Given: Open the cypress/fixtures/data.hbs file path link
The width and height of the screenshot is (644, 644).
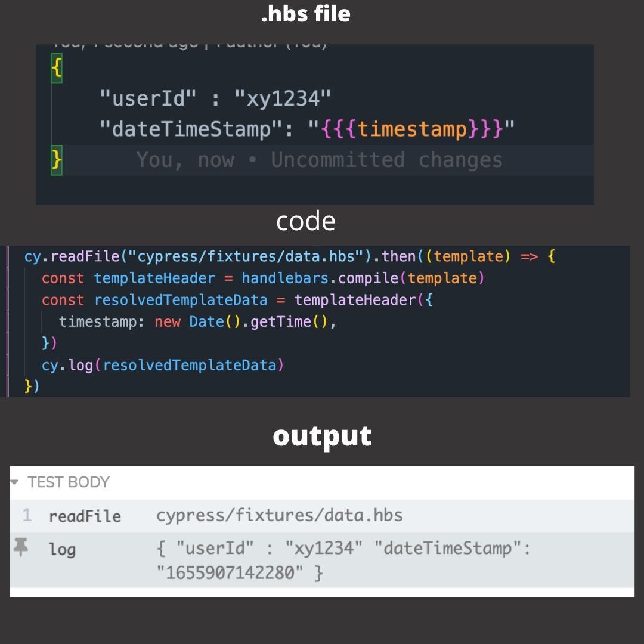Looking at the screenshot, I should point(279,516).
